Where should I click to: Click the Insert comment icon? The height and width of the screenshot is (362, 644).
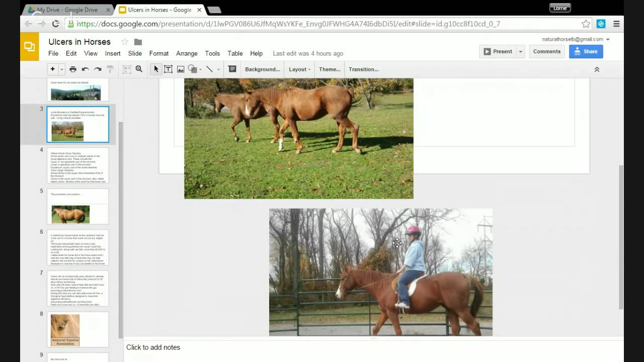(232, 69)
